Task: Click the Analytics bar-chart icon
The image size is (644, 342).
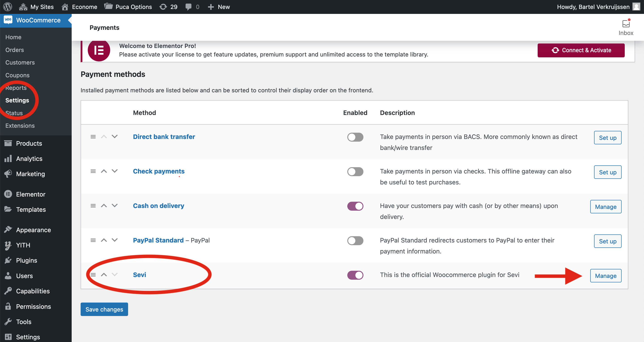Action: 8,159
